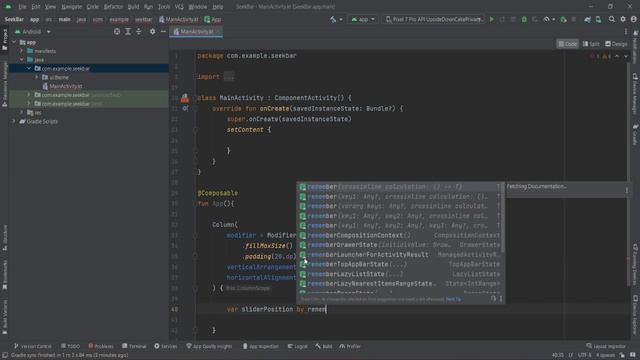The height and width of the screenshot is (360, 640).
Task: Open file encoding UTF-8 in status bar
Action: click(x=584, y=355)
